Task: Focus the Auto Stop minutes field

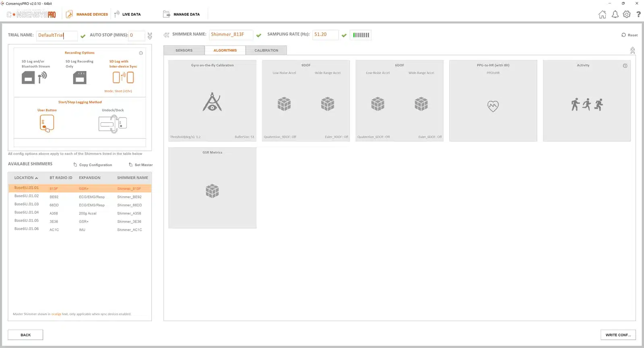Action: (x=136, y=35)
